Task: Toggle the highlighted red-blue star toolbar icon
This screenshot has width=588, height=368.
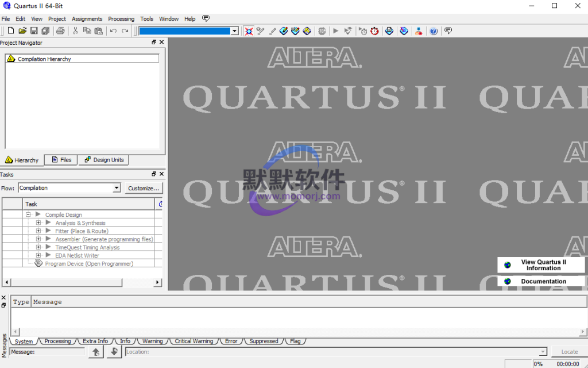Action: [249, 31]
